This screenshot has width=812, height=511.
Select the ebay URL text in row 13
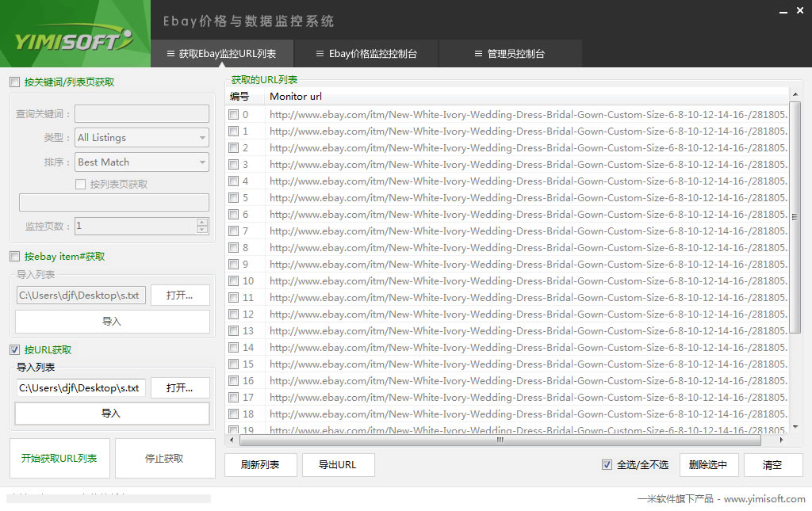528,331
